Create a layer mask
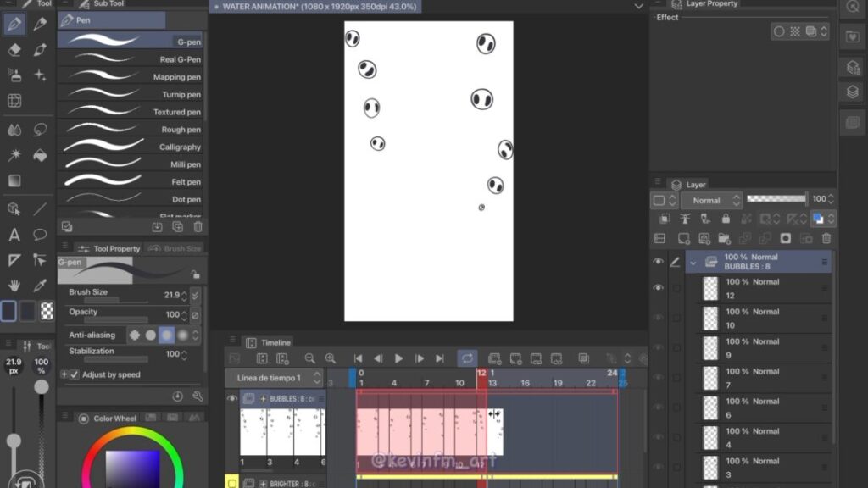The height and width of the screenshot is (488, 868). pos(786,238)
